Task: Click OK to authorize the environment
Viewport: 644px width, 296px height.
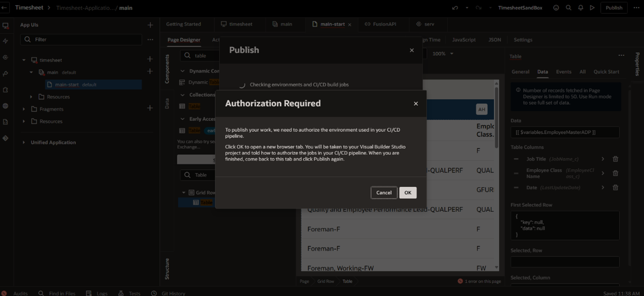Action: 408,193
